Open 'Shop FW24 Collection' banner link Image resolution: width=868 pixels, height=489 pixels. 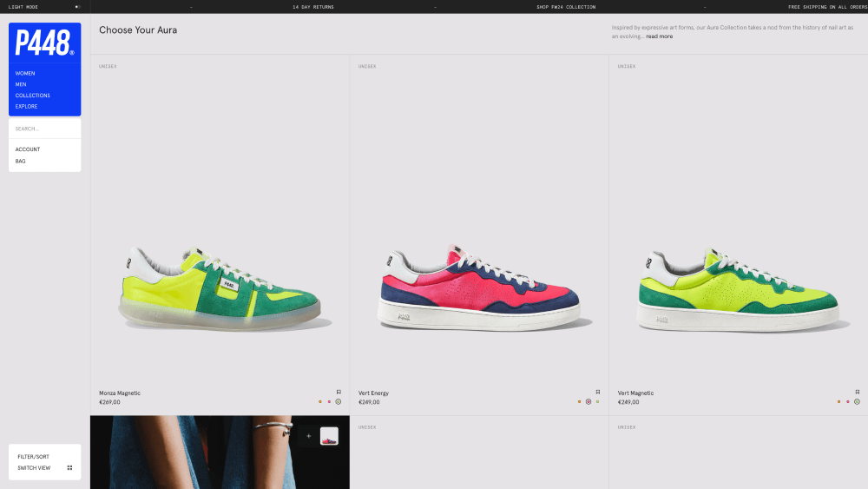point(566,7)
